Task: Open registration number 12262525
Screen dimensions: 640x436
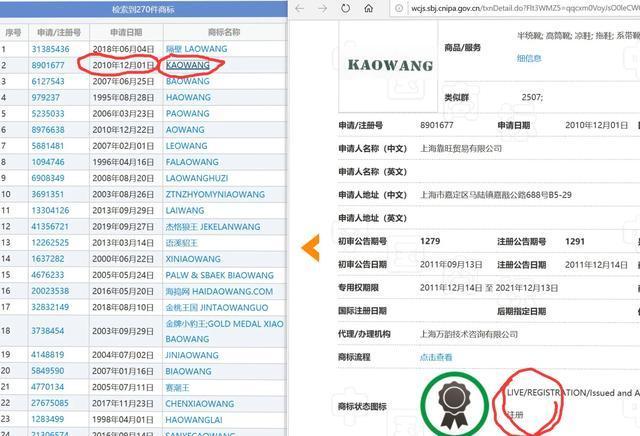Action: coord(51,242)
